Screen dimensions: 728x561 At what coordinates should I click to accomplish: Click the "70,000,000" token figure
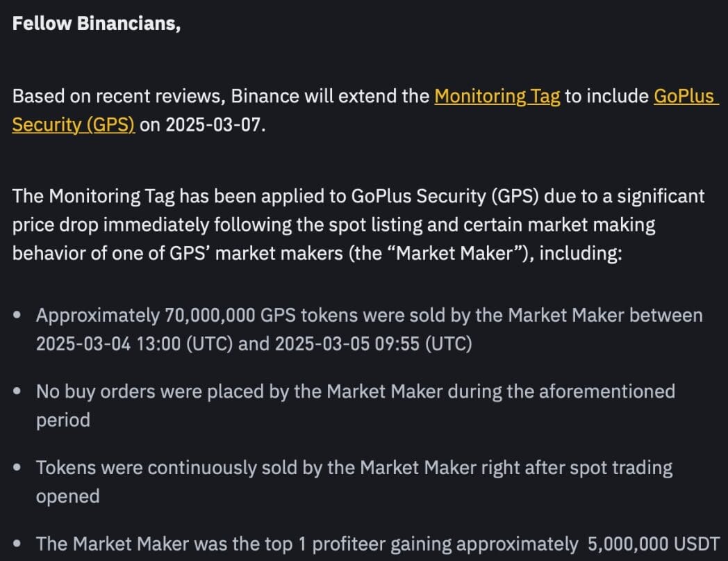coord(211,316)
